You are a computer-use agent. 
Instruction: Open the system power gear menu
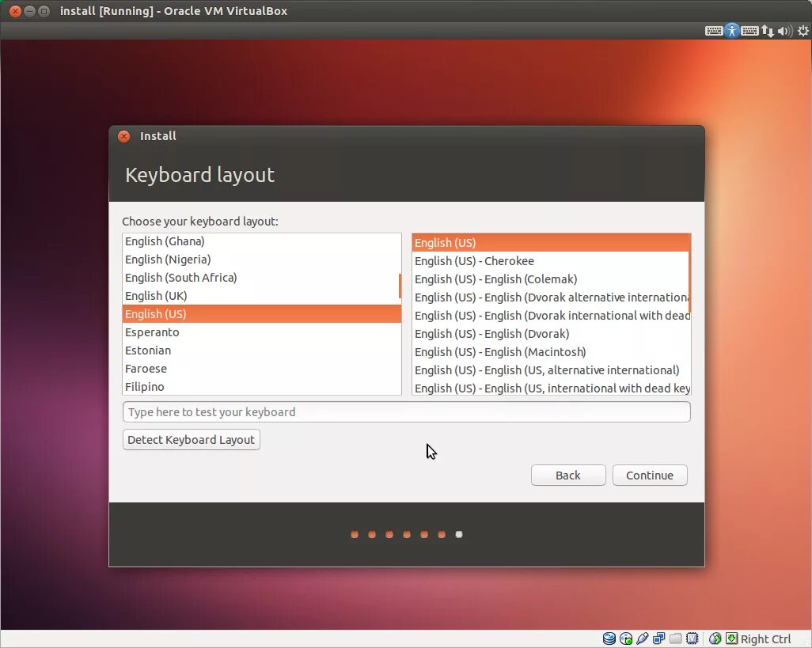803,31
